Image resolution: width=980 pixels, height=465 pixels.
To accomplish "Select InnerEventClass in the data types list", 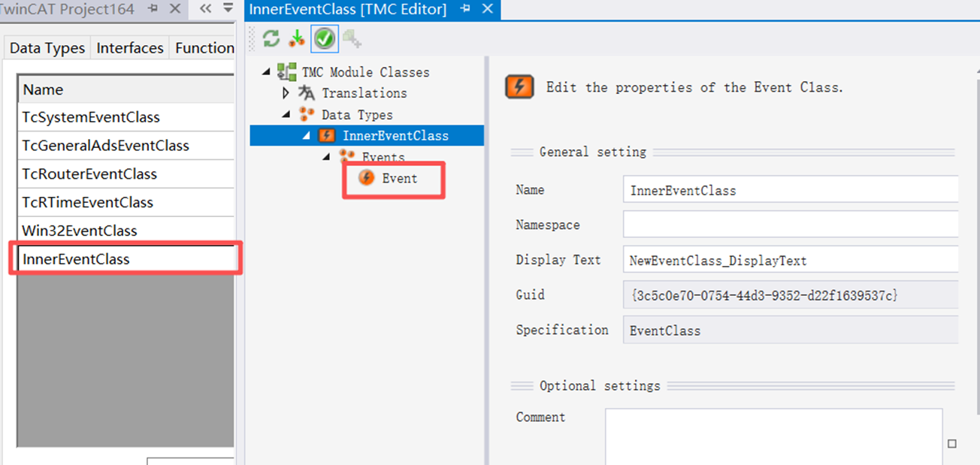I will 126,259.
